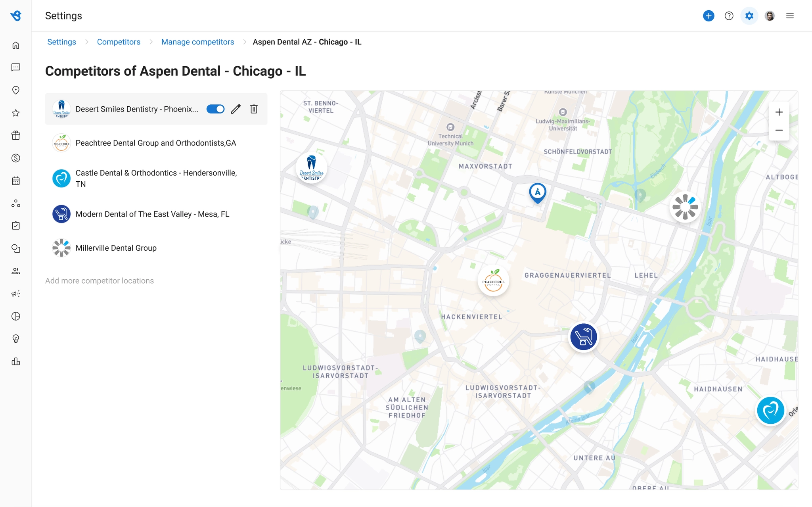Open the Payments dollar sidebar icon

click(x=16, y=158)
